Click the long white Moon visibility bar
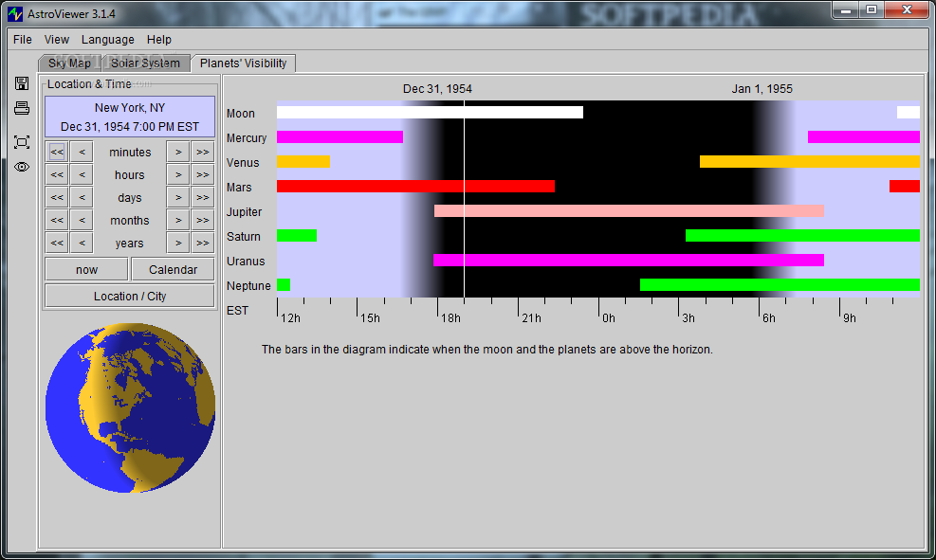 pyautogui.click(x=430, y=112)
